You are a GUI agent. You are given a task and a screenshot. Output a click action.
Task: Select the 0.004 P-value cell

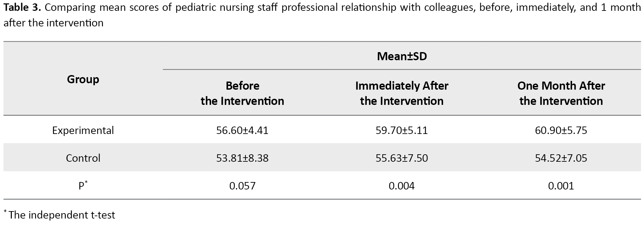(x=402, y=186)
